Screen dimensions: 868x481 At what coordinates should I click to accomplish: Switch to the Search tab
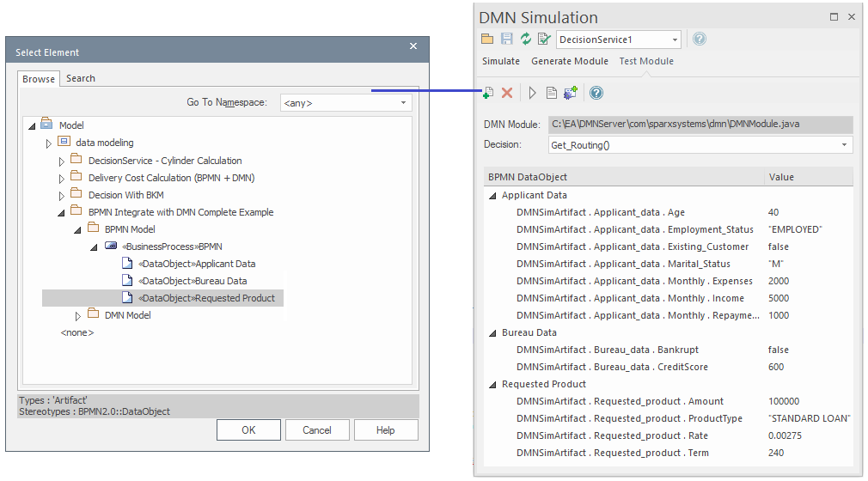(x=81, y=78)
